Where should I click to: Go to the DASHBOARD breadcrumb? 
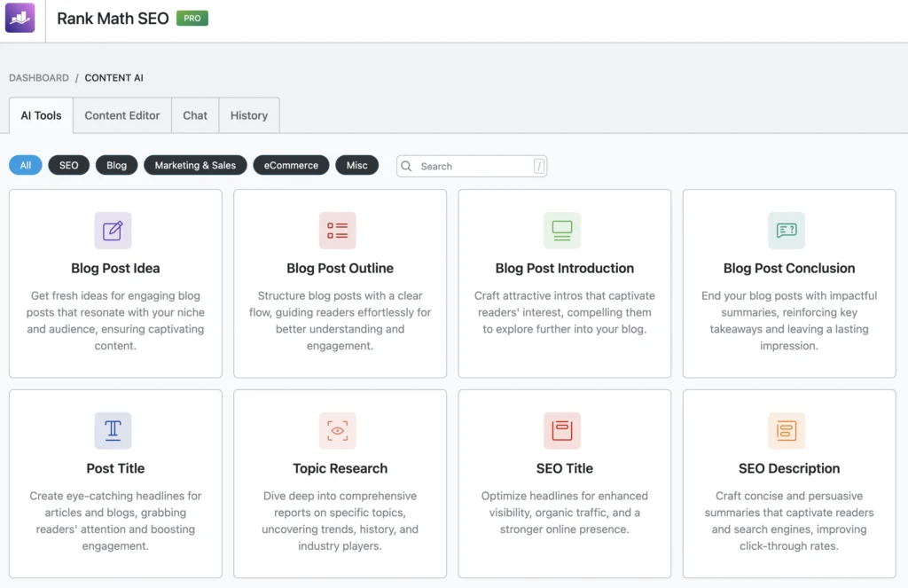click(x=39, y=78)
